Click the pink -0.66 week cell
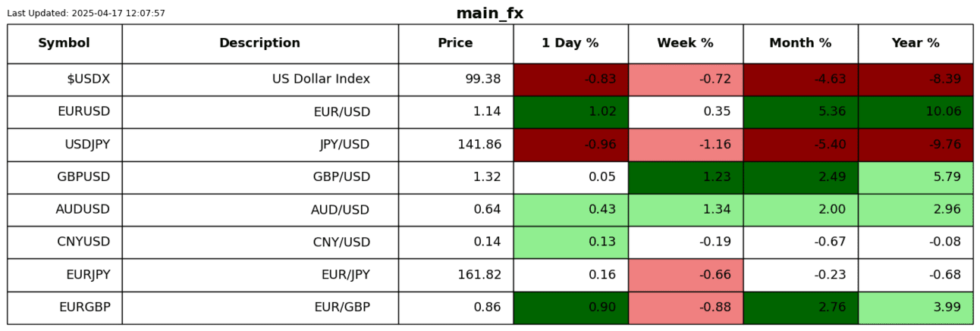This screenshot has width=980, height=331. coord(685,275)
